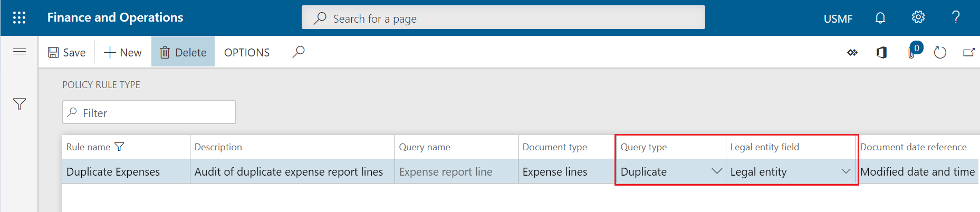Click the Search for a page box

pyautogui.click(x=503, y=18)
